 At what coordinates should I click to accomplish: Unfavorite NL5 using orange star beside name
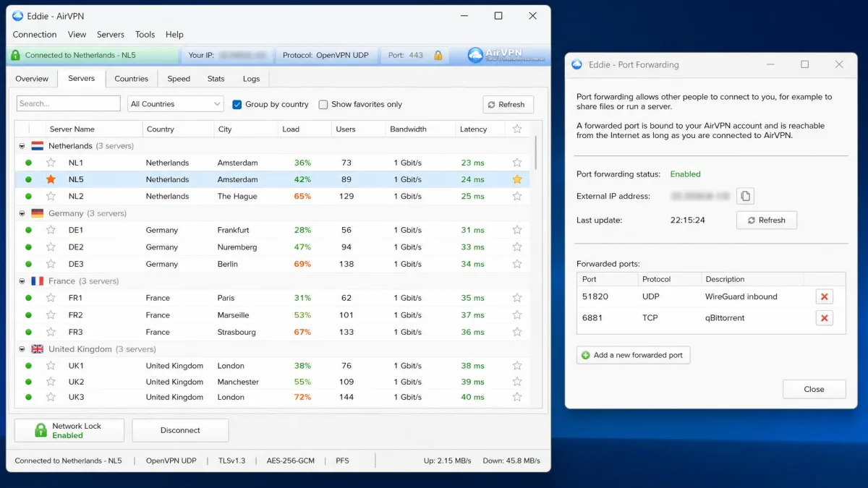[x=51, y=179]
